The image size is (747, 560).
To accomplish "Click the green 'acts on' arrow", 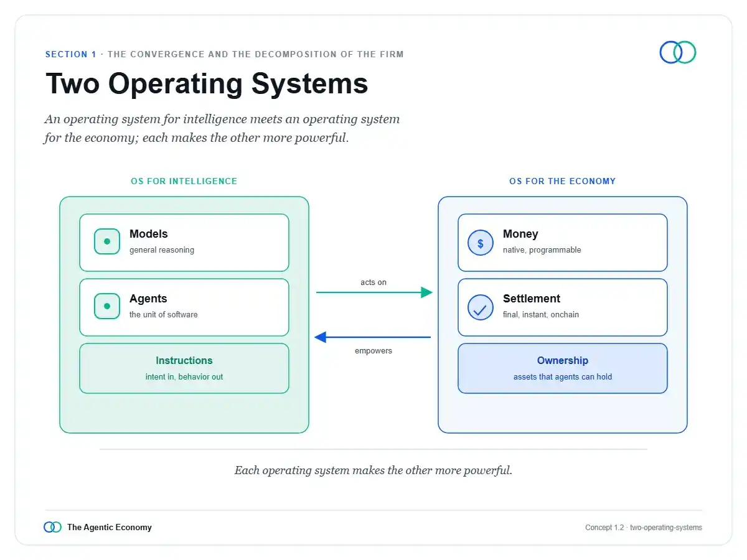I will 374,292.
